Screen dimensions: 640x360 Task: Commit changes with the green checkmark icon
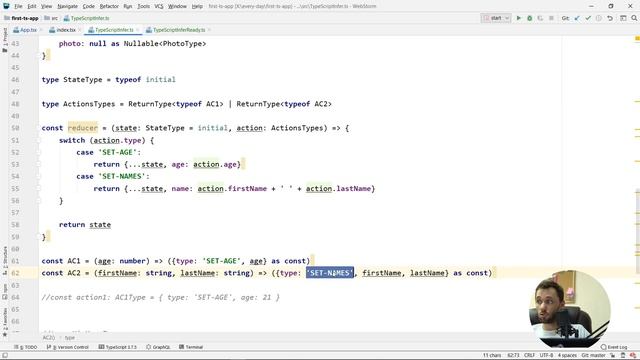(x=588, y=18)
